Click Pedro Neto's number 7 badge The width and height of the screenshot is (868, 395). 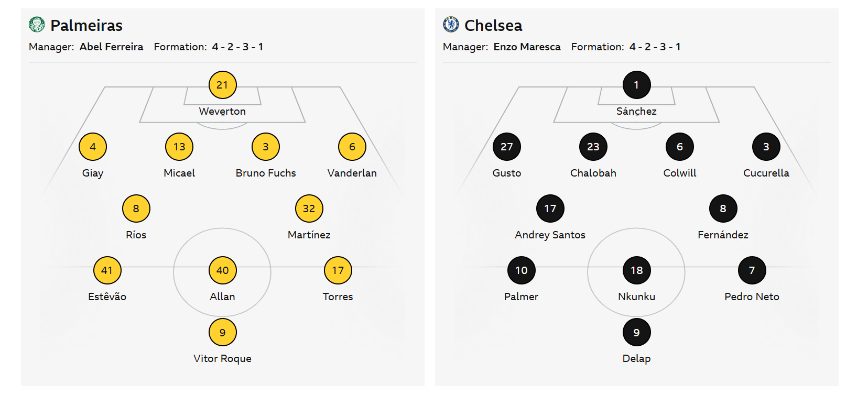(752, 270)
